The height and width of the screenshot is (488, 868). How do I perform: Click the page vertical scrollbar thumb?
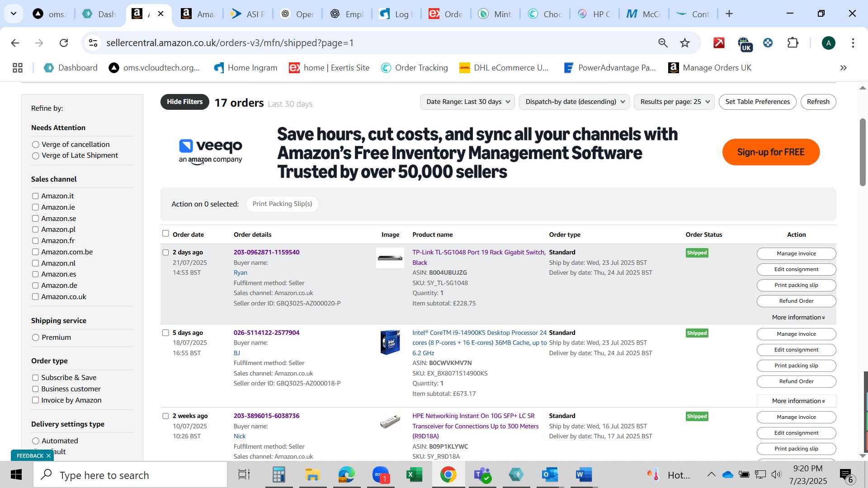pos(863,152)
